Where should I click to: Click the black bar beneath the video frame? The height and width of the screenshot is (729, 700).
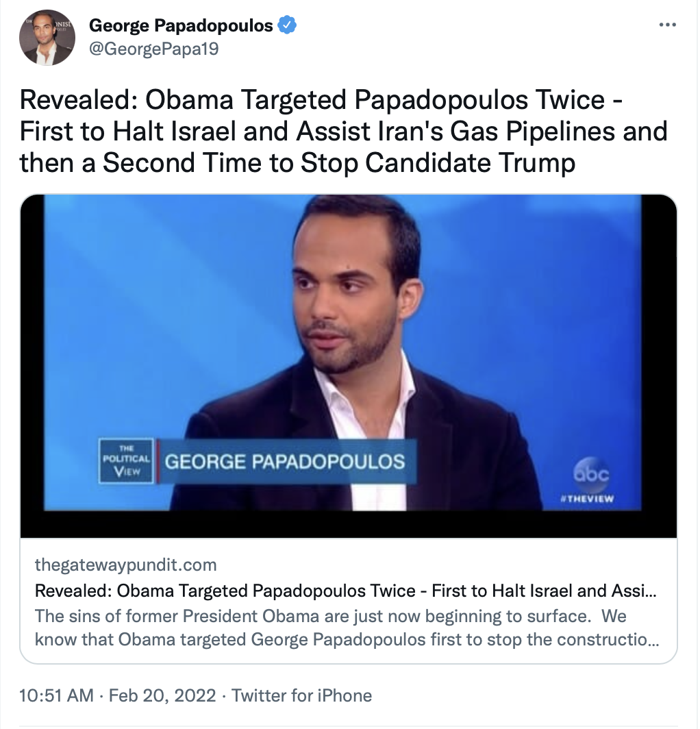tap(349, 524)
